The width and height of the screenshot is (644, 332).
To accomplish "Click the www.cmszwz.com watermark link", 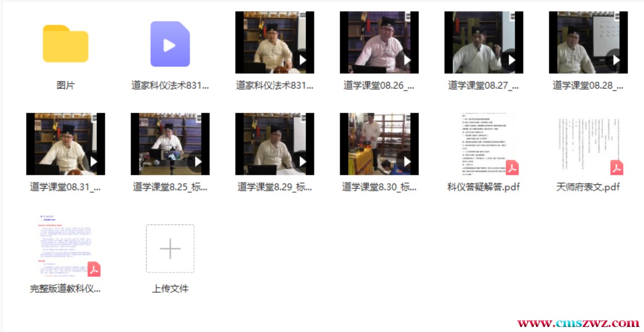I will click(578, 323).
